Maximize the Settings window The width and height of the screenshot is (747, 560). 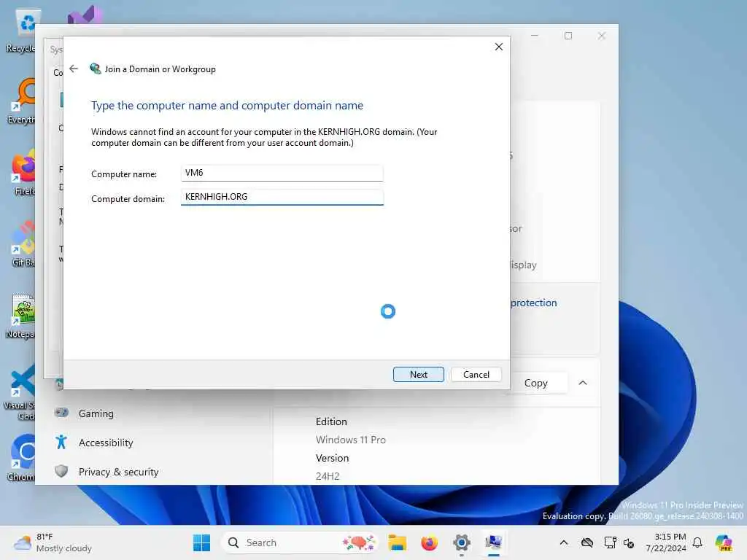point(568,36)
